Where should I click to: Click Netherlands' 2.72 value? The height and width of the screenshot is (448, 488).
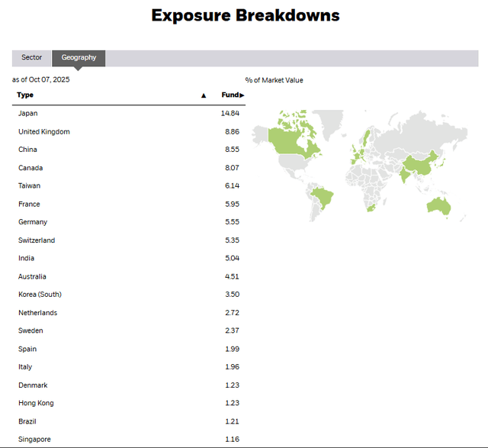(x=232, y=313)
